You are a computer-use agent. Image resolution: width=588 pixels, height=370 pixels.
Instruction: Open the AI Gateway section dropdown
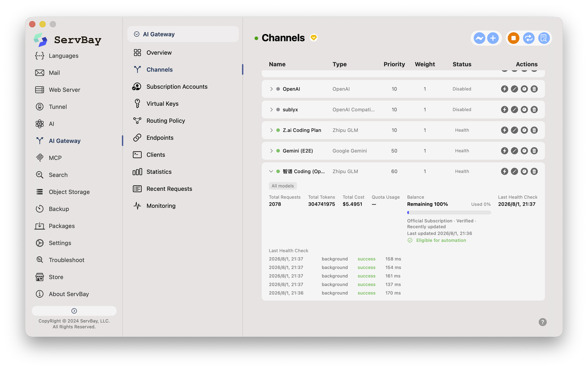tap(183, 34)
